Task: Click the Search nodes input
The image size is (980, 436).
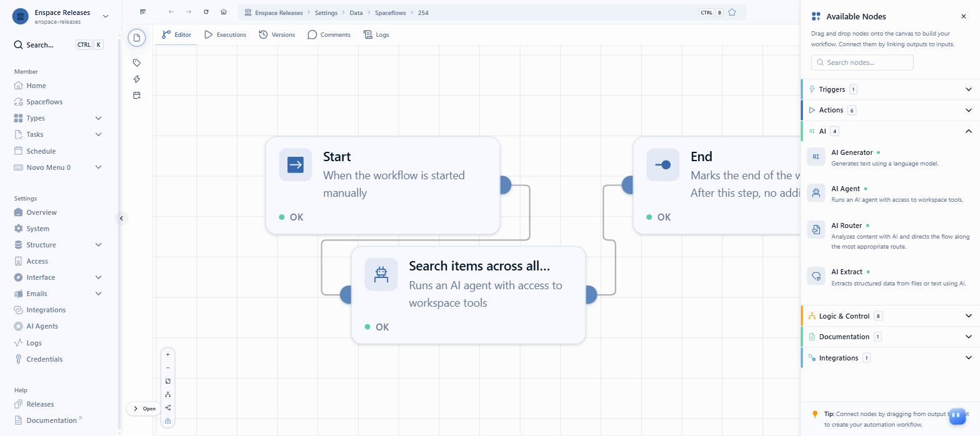Action: [x=862, y=62]
